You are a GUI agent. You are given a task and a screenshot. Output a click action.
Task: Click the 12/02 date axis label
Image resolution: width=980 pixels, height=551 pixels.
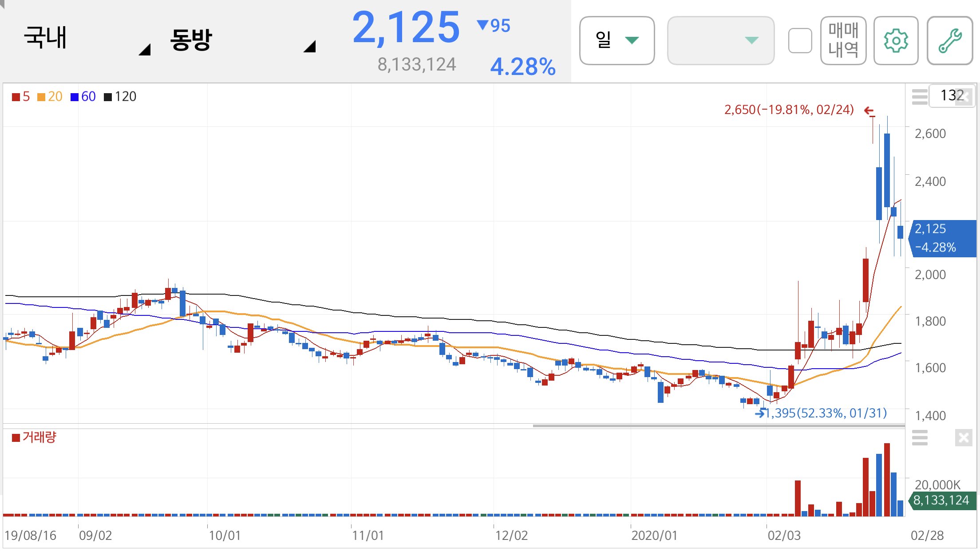point(512,535)
